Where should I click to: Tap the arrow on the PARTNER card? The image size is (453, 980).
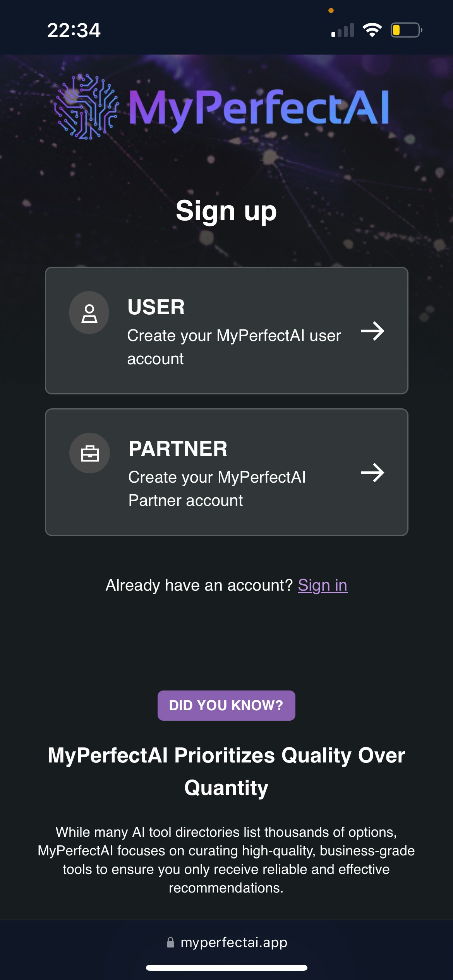point(372,473)
